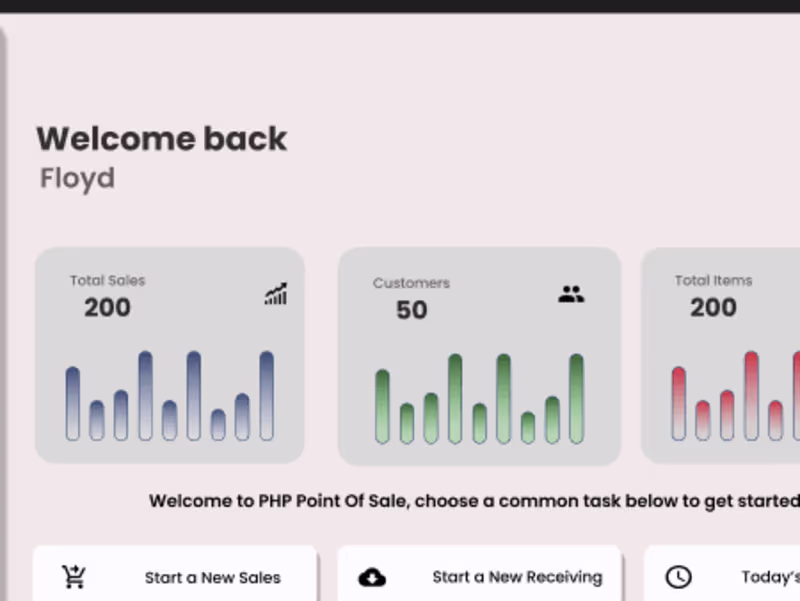This screenshot has width=800, height=601.
Task: Click the user name Floyd
Action: (x=77, y=179)
